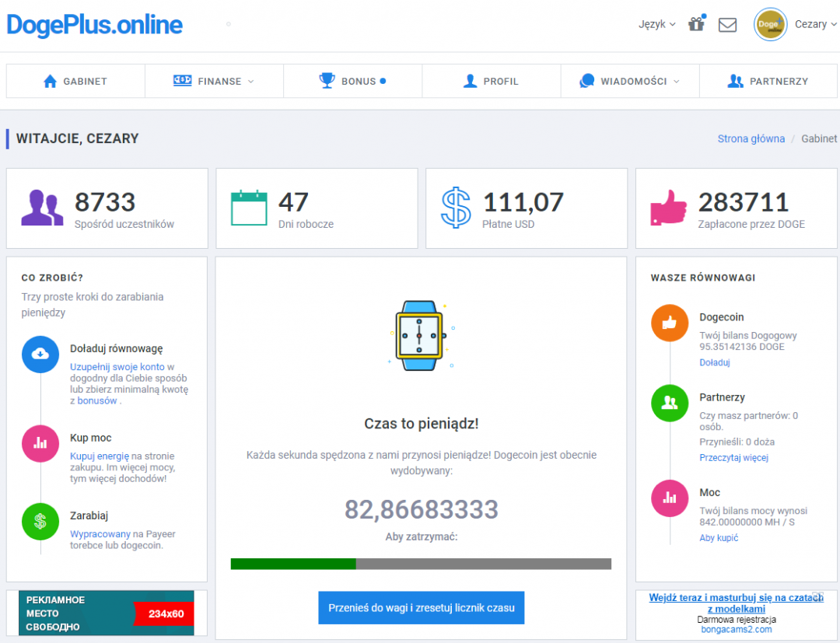The height and width of the screenshot is (643, 840).
Task: Expand the Język language dropdown
Action: [x=656, y=24]
